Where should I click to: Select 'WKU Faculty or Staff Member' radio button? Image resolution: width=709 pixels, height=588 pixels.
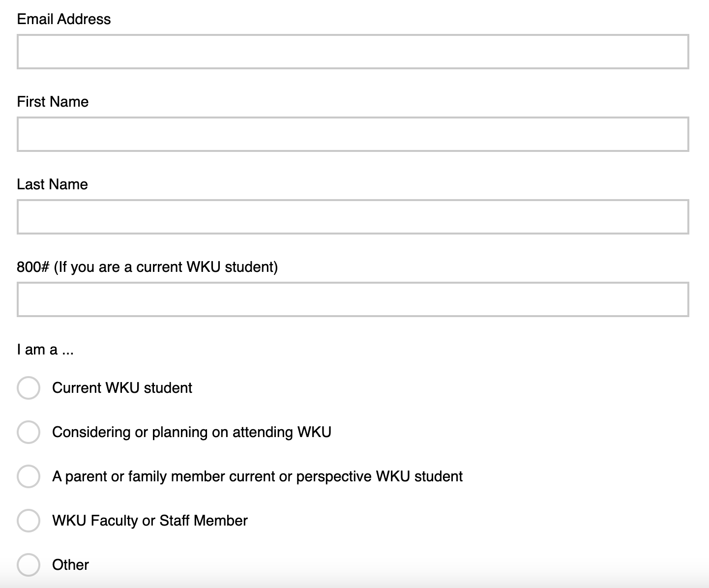[x=29, y=521]
